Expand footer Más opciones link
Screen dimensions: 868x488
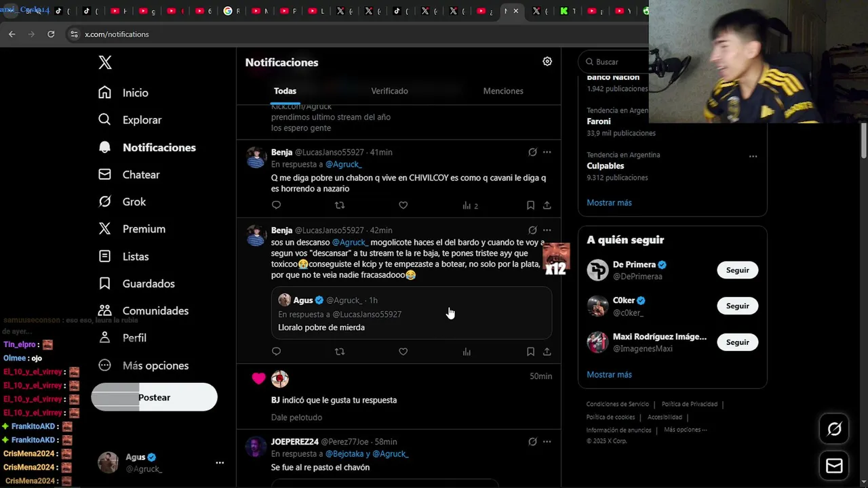point(686,430)
